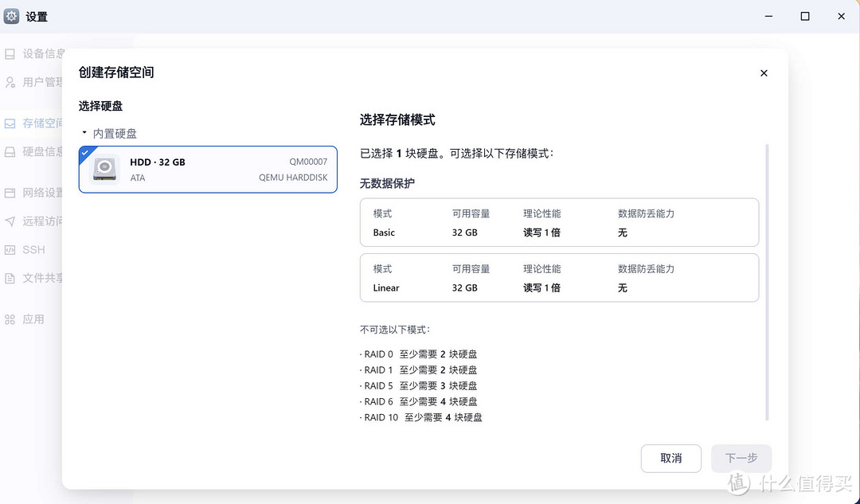Click the 下一步 button
This screenshot has height=504, width=860.
(x=741, y=458)
